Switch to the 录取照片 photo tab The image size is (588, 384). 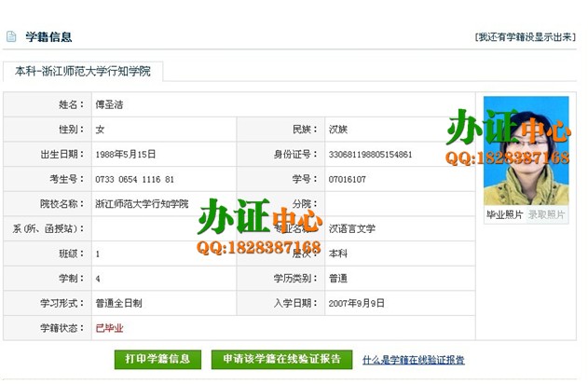[x=547, y=215]
